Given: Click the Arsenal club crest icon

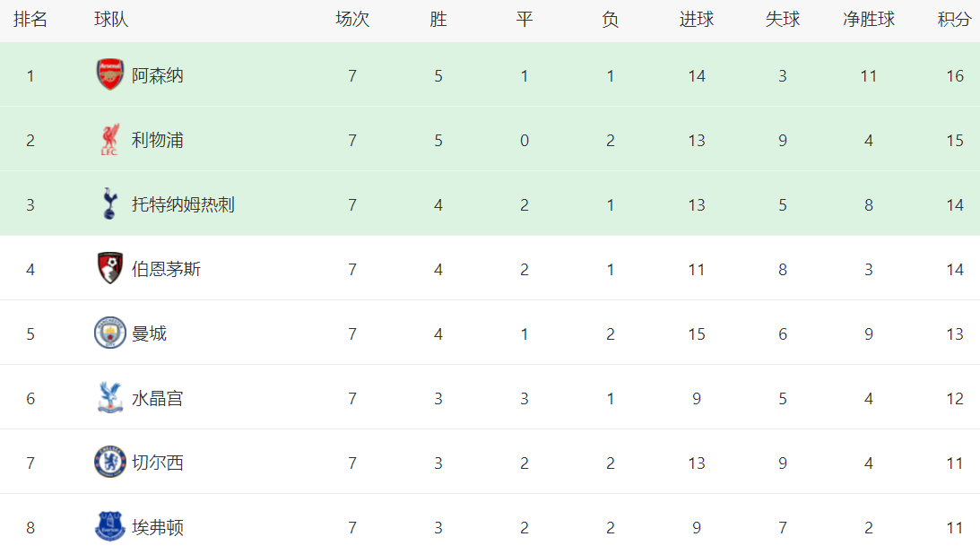Looking at the screenshot, I should (x=109, y=75).
